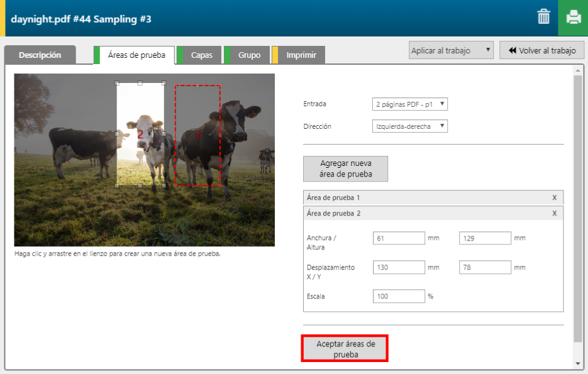Image resolution: width=588 pixels, height=374 pixels.
Task: Go to the Imprimir tab
Action: point(301,55)
